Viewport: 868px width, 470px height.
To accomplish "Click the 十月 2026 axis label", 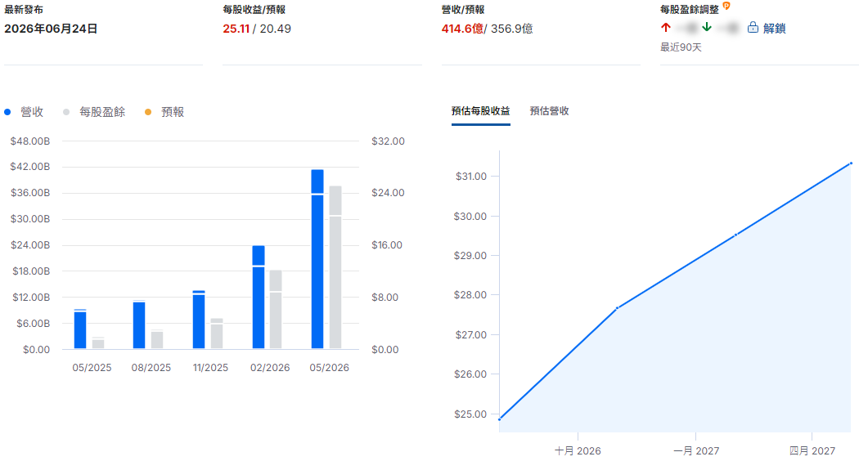I will coord(578,450).
